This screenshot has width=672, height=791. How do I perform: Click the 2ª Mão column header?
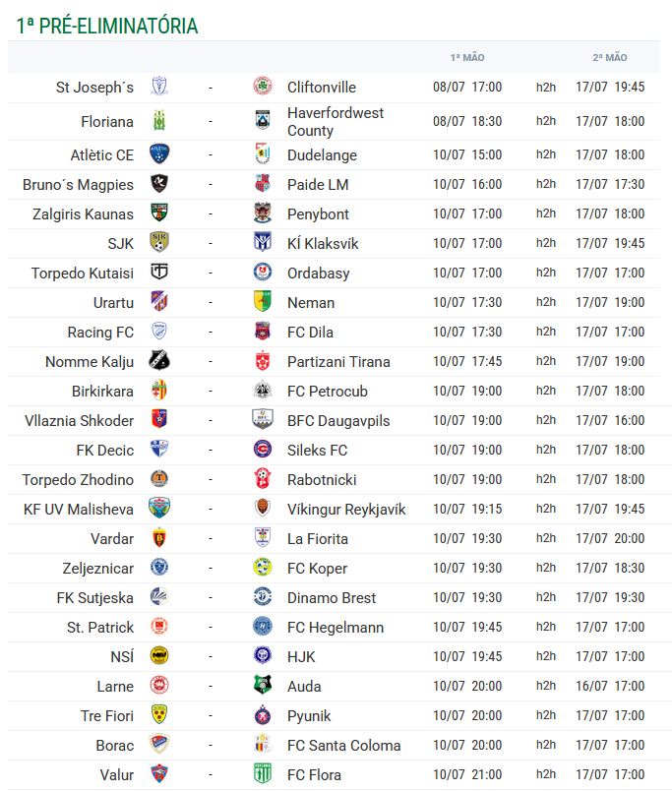609,57
